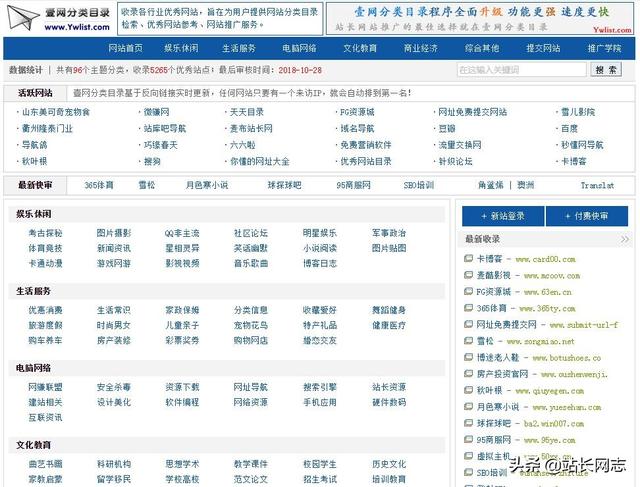Select 商业经济 navigation item
Viewport: 640px width, 487px height.
421,48
